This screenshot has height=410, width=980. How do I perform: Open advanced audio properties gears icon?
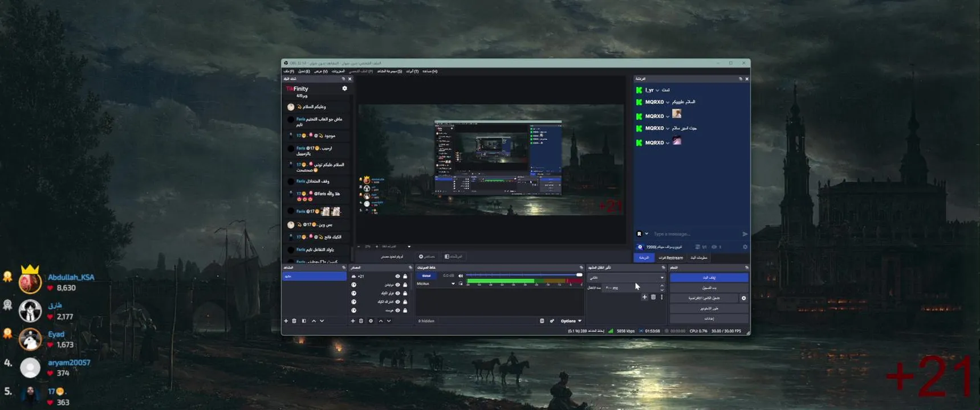552,321
